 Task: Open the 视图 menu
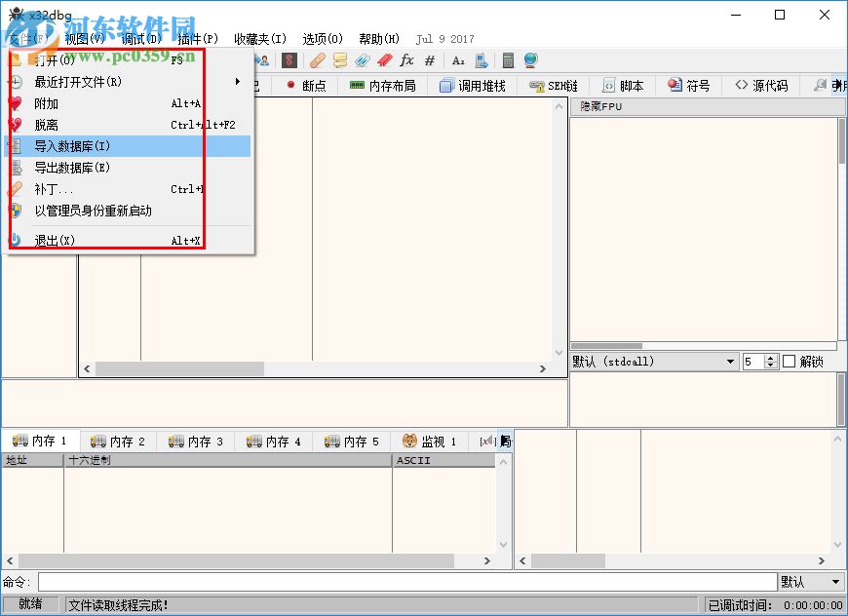83,38
